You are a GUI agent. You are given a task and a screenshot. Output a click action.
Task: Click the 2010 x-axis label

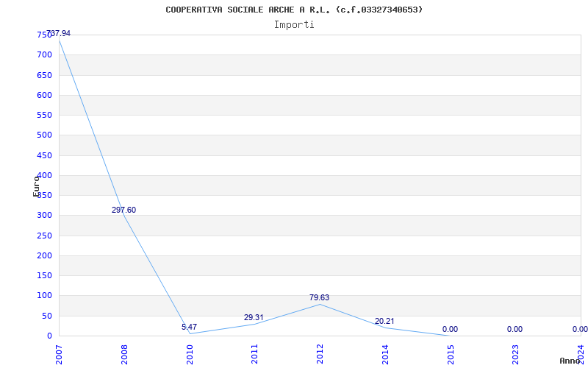click(190, 355)
